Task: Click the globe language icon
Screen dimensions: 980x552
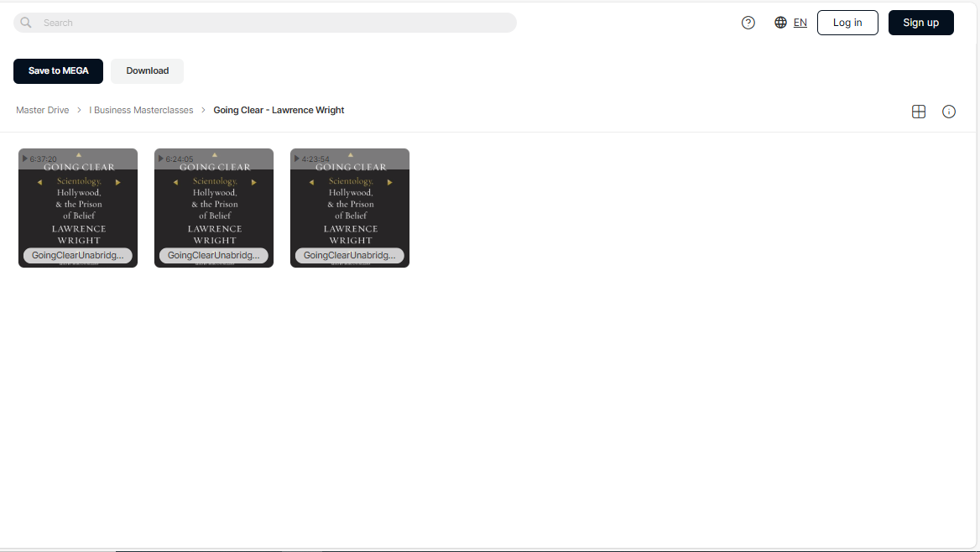Action: (x=780, y=23)
